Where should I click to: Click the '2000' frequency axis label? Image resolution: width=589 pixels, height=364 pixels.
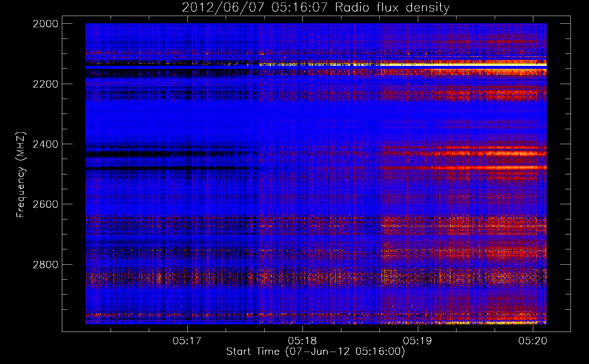[46, 24]
